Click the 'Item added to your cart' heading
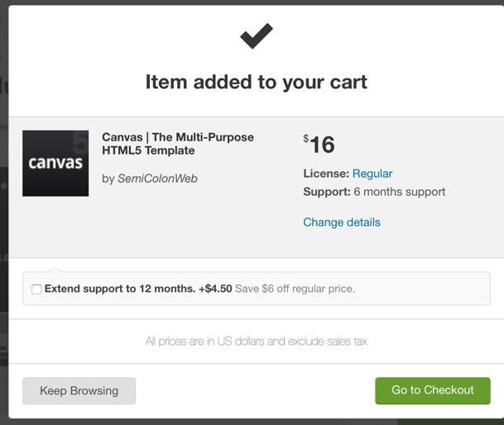This screenshot has width=504, height=425. point(256,82)
